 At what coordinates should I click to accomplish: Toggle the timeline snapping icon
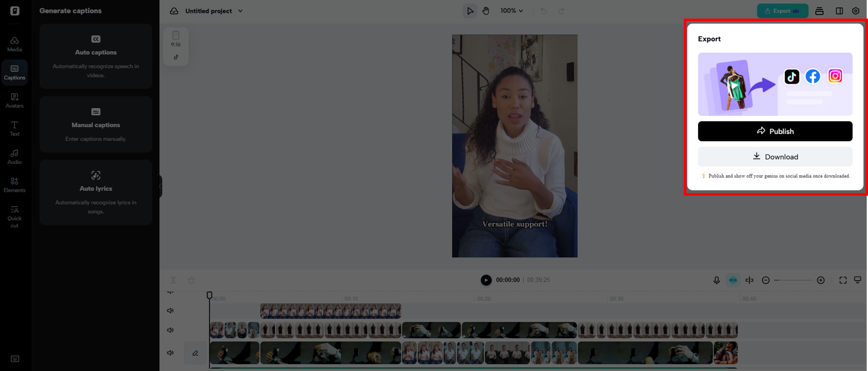pos(733,280)
